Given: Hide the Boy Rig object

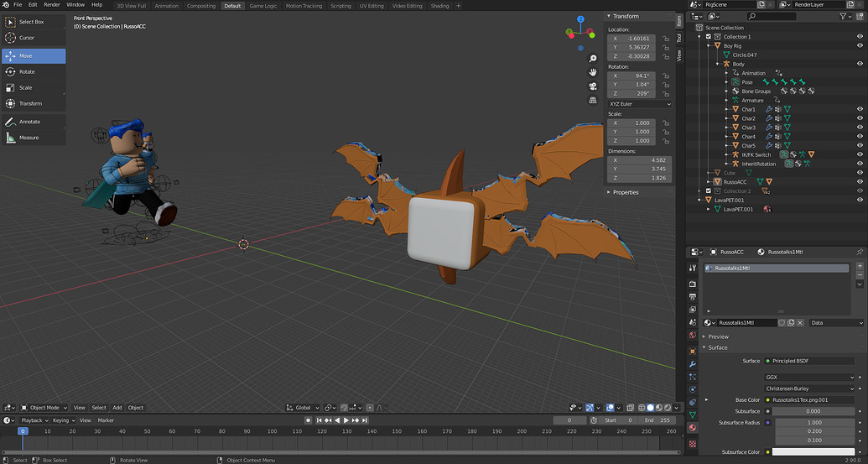Looking at the screenshot, I should (860, 46).
